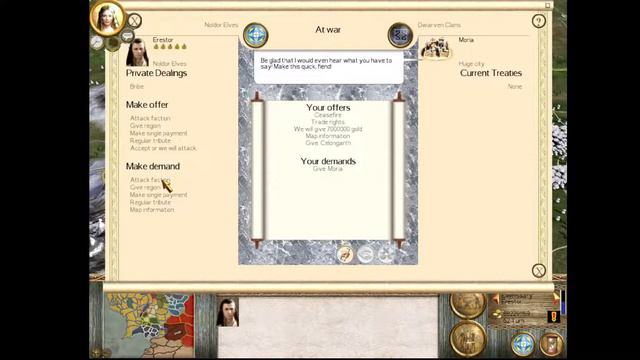Screen dimensions: 640x360
Task: Click the advisor speech bubble icon
Action: tap(127, 36)
